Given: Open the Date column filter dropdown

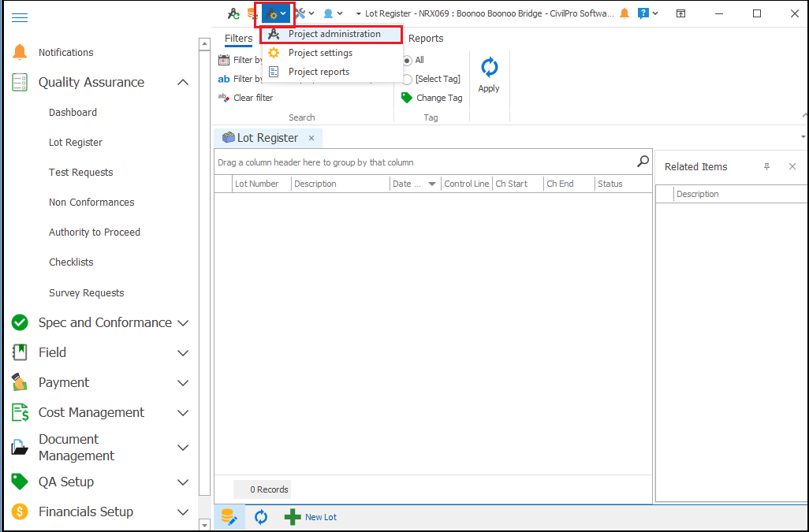Looking at the screenshot, I should (x=431, y=184).
